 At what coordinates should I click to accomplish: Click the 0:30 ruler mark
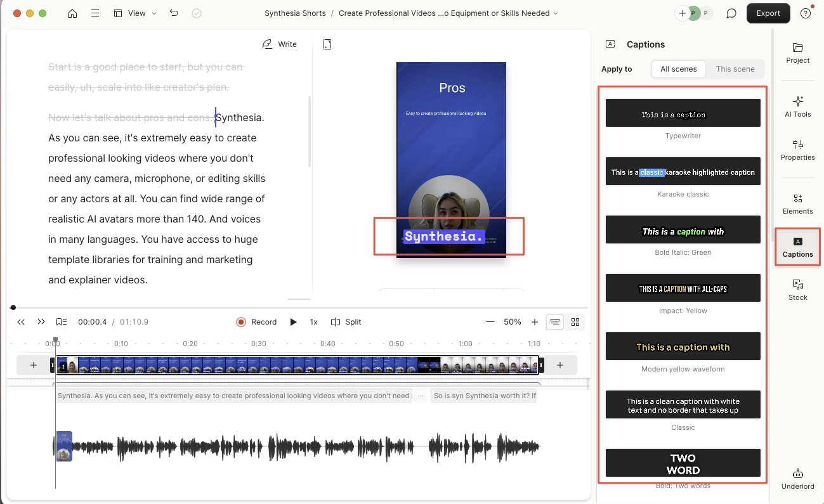(258, 344)
